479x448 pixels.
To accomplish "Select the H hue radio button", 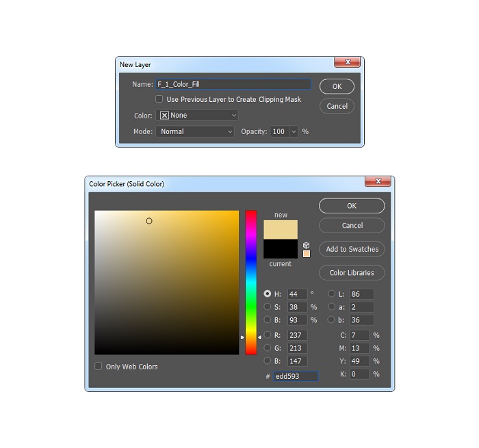I will point(268,293).
